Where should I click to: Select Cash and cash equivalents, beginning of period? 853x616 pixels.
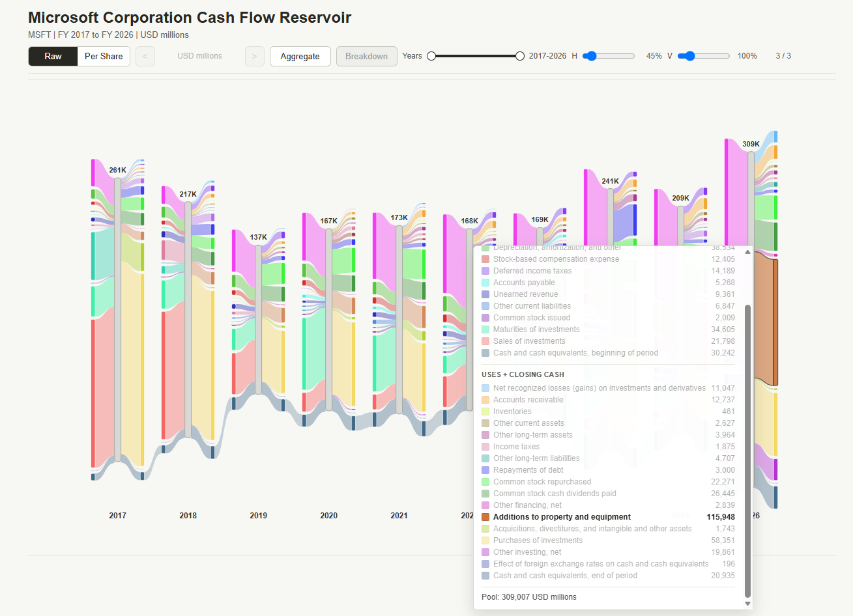pyautogui.click(x=575, y=353)
